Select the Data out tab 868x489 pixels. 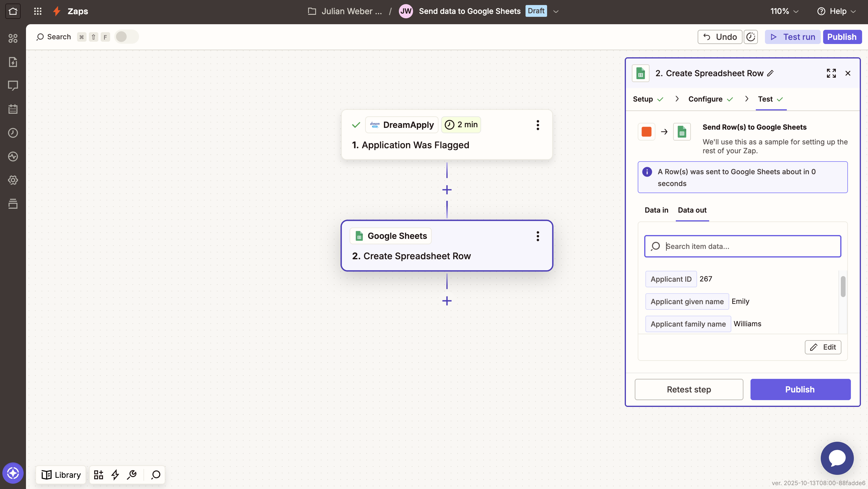point(692,210)
